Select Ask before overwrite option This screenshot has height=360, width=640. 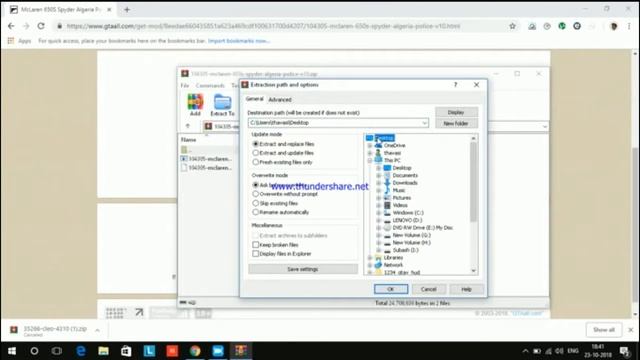coord(256,185)
